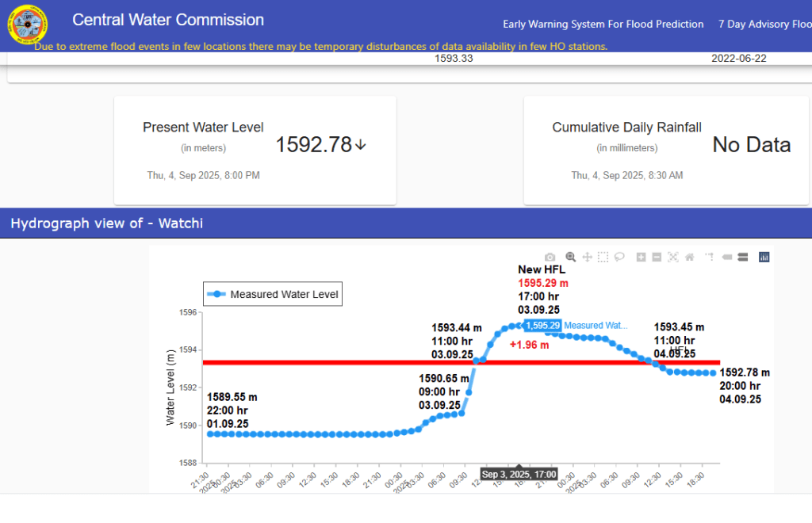Toggle Measured Water Level legend entry
Image resolution: width=812 pixels, height=523 pixels.
click(x=273, y=294)
